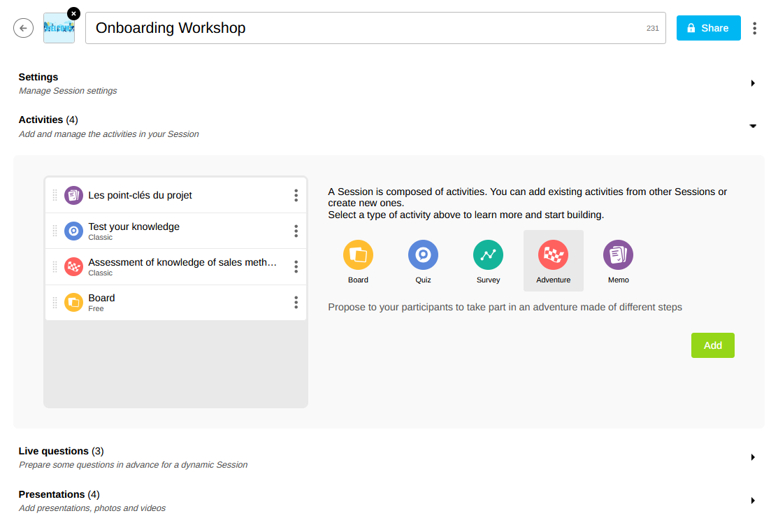Open options menu for Test your knowledge

tap(296, 231)
